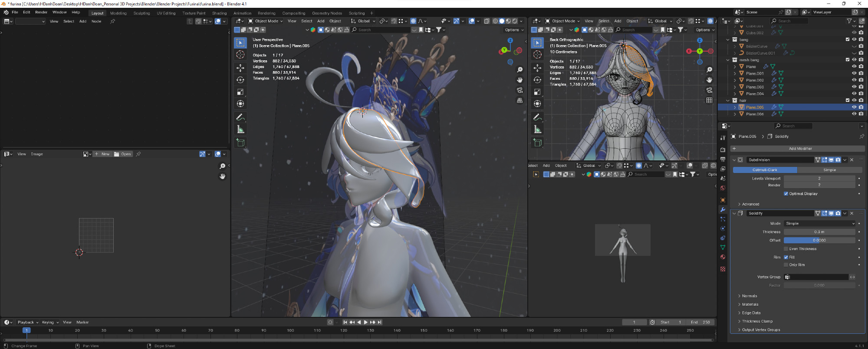This screenshot has width=868, height=349.
Task: Open the Global orientation dropdown in main viewport
Action: tap(363, 21)
